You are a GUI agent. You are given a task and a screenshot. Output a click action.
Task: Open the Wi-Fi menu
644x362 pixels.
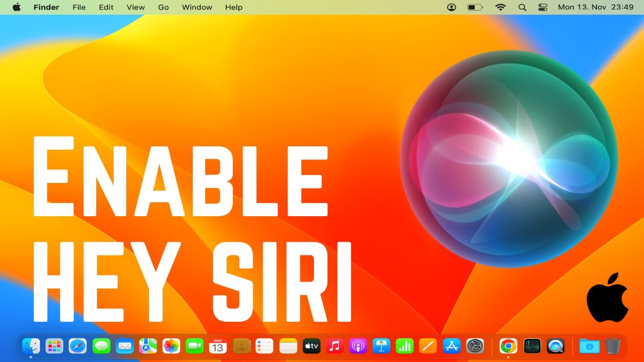500,7
